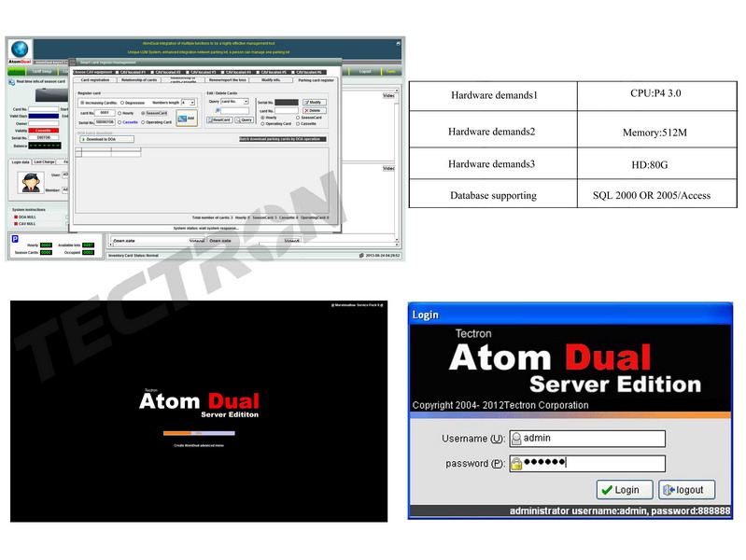Select SeasonCard radio in Register card
The height and width of the screenshot is (560, 746).
point(143,113)
